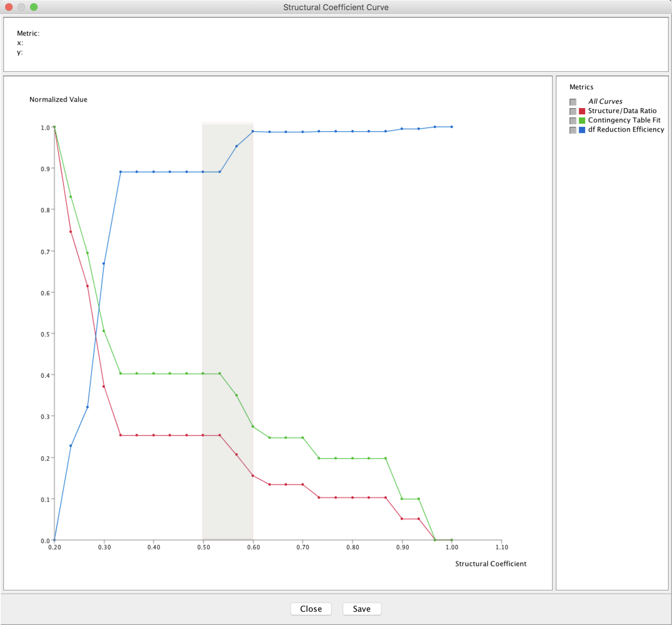
Task: Click the red data point at coefficient 0.30
Action: tap(104, 386)
